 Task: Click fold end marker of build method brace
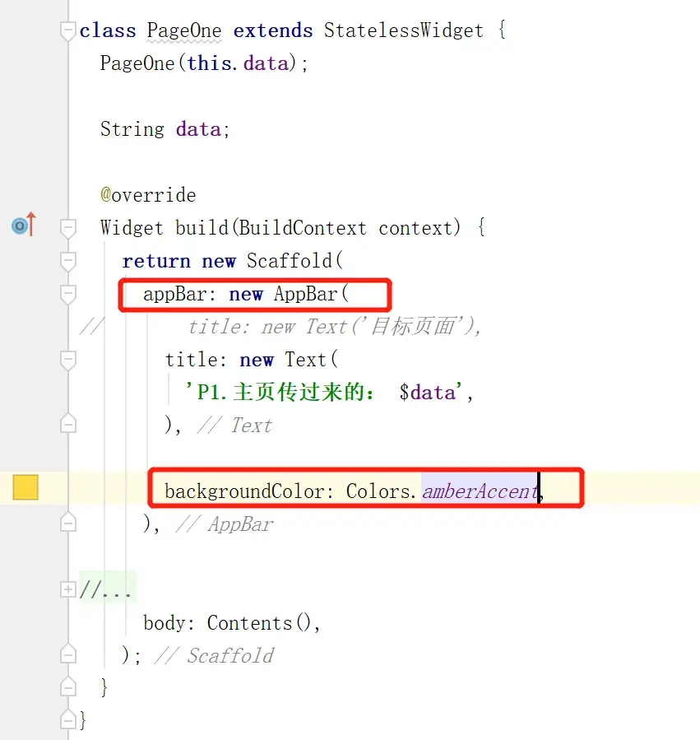point(68,686)
